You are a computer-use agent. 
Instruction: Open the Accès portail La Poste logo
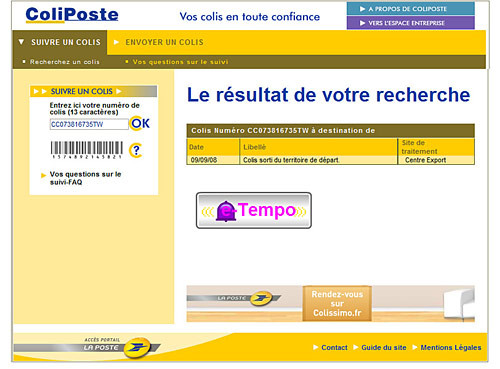[87, 347]
